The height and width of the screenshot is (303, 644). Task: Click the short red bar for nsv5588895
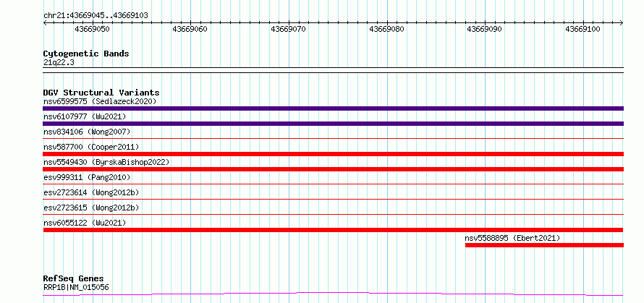coord(544,245)
